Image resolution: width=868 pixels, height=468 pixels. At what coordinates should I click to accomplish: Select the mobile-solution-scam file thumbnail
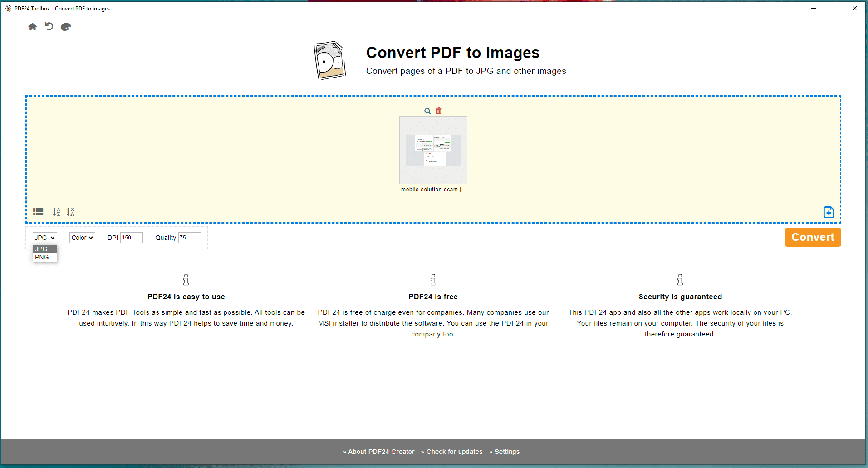point(433,150)
